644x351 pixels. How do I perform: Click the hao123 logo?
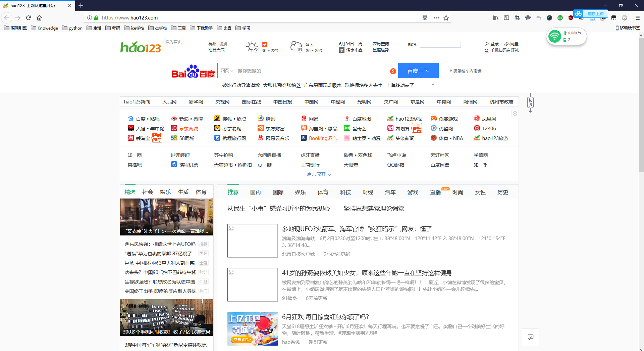pyautogui.click(x=141, y=47)
